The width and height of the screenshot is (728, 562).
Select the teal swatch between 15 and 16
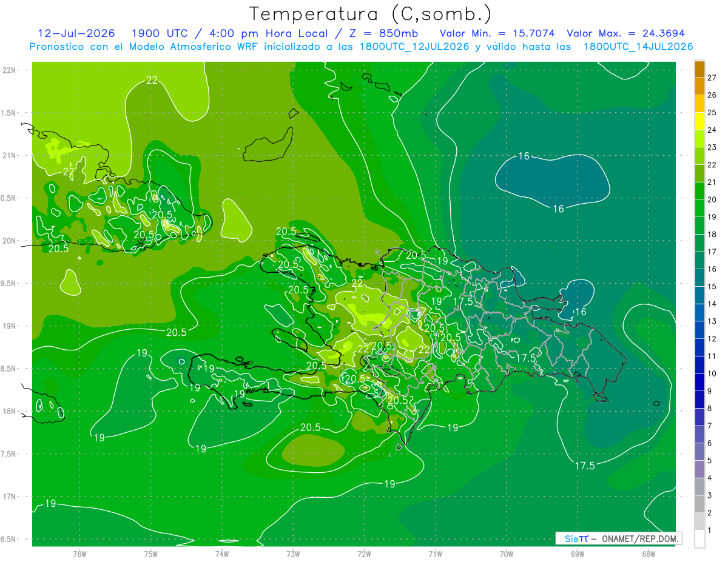(699, 277)
